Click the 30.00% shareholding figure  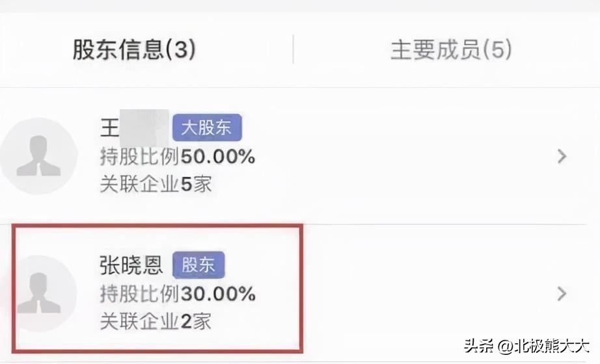click(x=218, y=294)
